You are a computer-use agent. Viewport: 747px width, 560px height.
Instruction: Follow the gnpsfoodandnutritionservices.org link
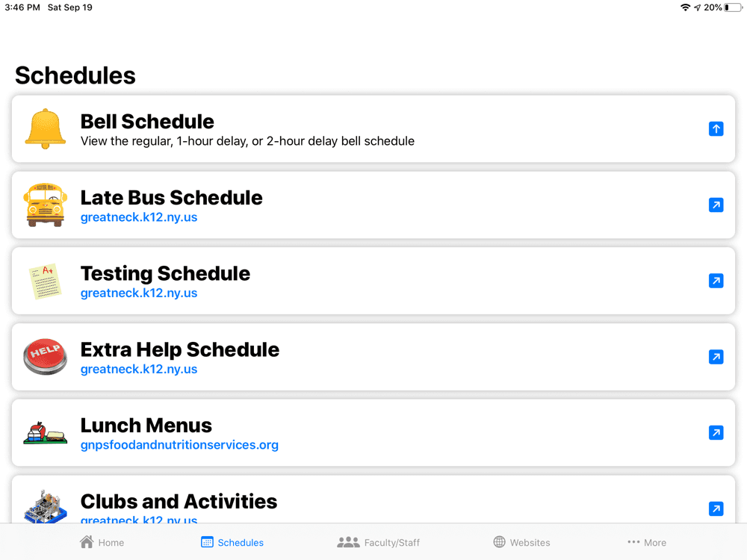click(179, 445)
